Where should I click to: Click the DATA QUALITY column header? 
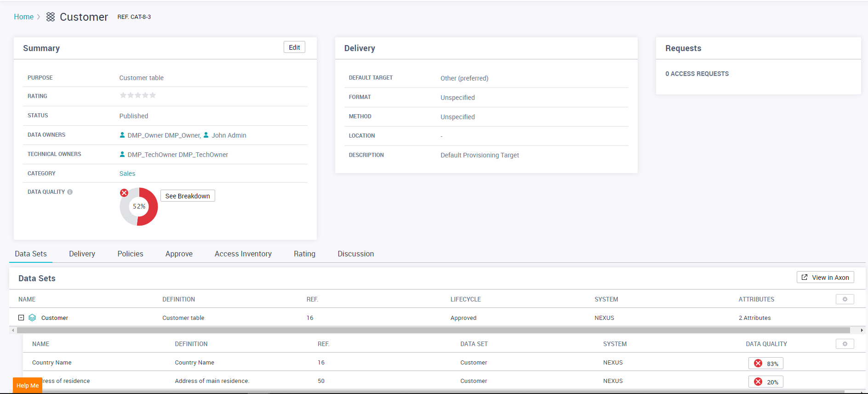[x=766, y=344]
